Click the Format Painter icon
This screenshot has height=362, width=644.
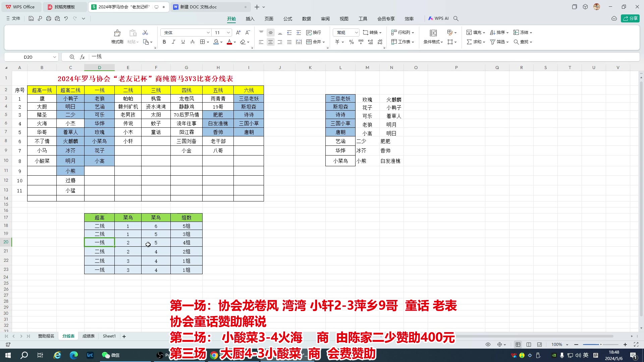tap(117, 33)
